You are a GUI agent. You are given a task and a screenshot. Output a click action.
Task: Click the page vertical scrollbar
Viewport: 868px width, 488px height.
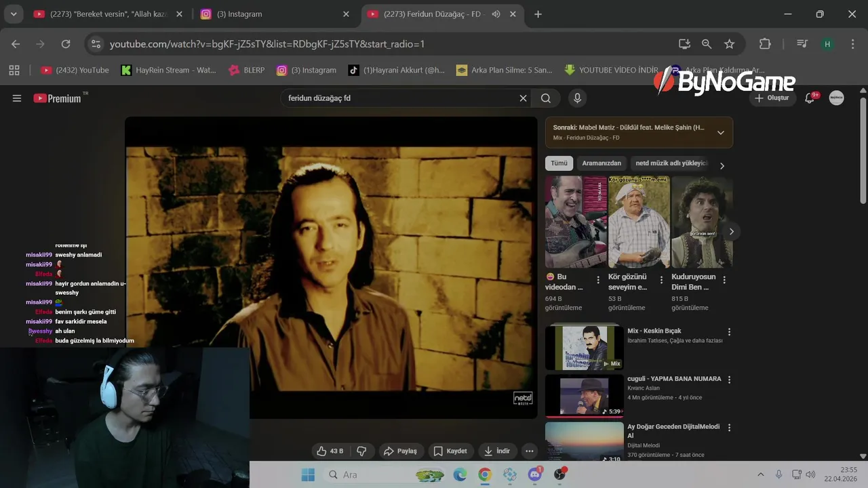pos(863,149)
